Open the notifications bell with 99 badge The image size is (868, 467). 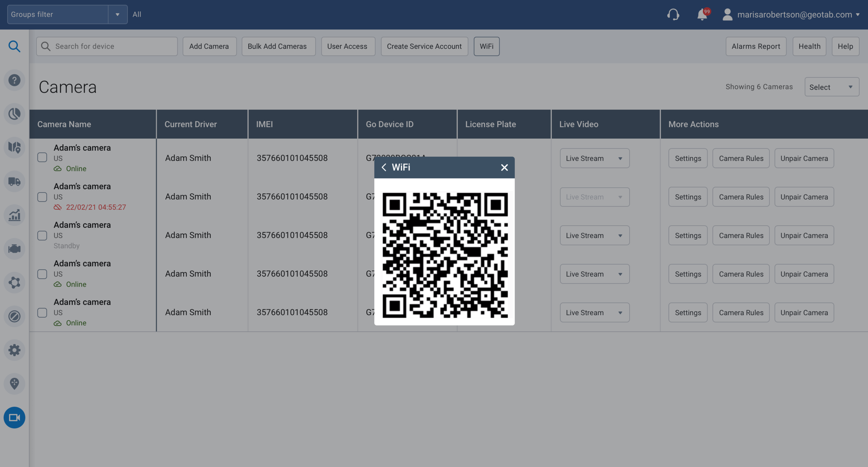tap(702, 15)
